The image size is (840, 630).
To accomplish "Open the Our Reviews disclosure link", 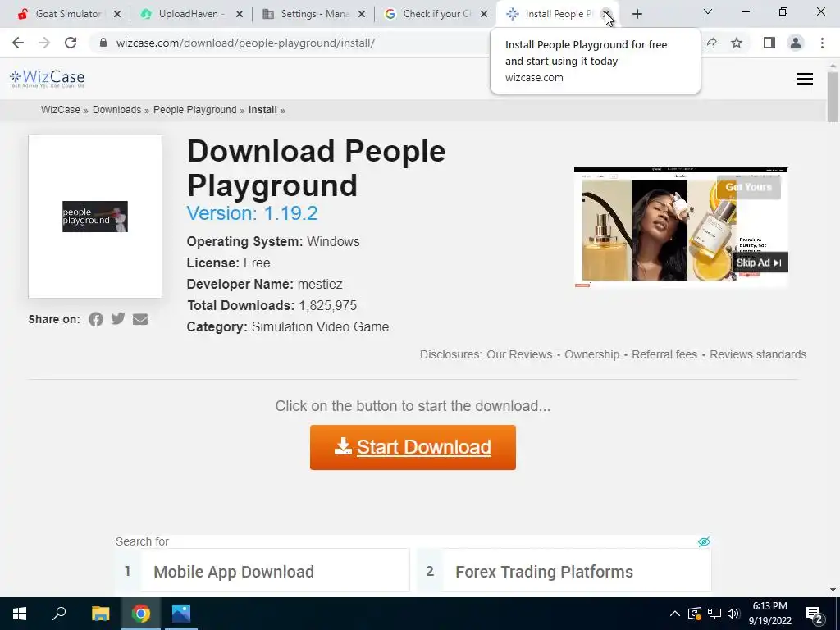I will [519, 354].
